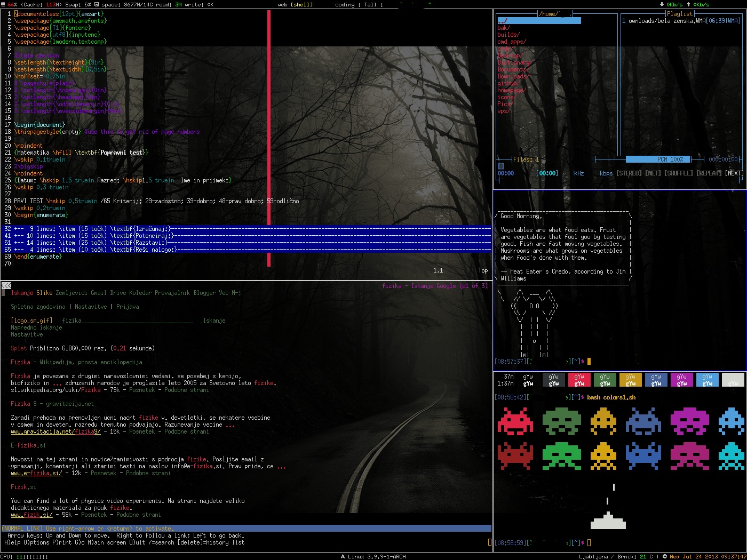Click the magenta space invader in top row

click(x=689, y=421)
